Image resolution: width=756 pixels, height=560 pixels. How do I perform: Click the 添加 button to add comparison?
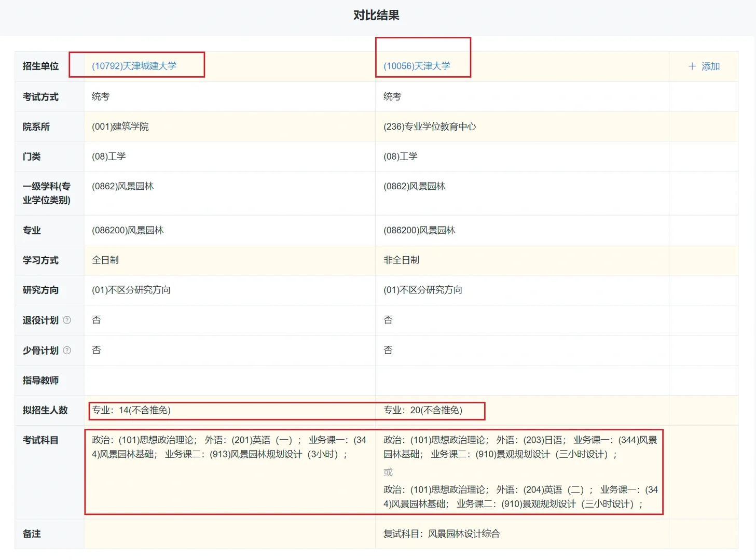click(709, 66)
